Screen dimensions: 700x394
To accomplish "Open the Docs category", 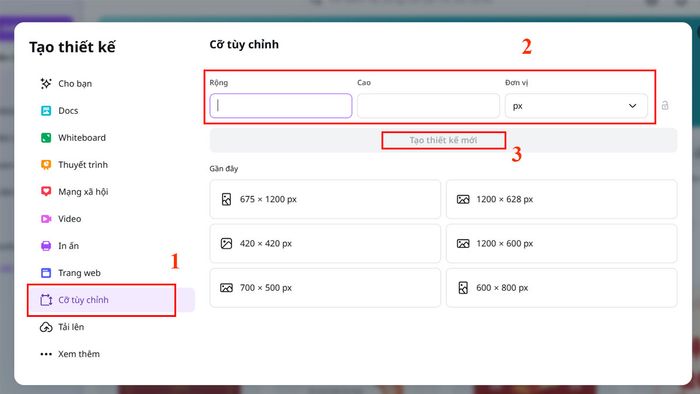I will pos(111,111).
